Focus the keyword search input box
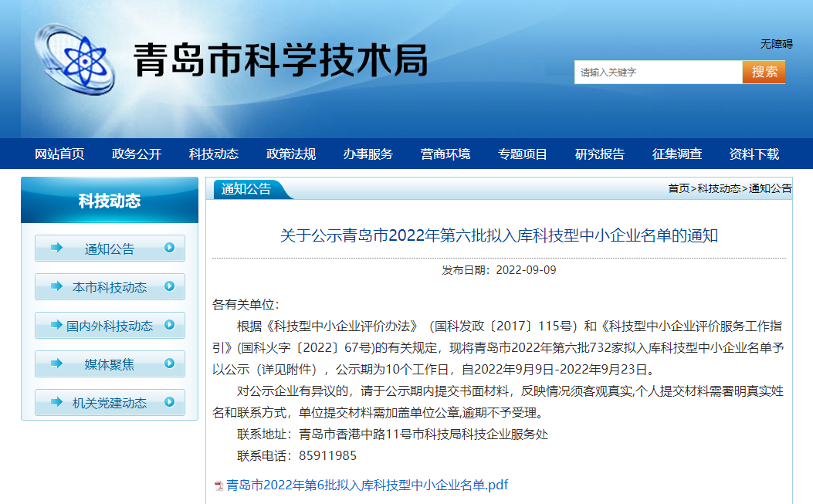Screen dimensions: 813x504 tap(657, 72)
